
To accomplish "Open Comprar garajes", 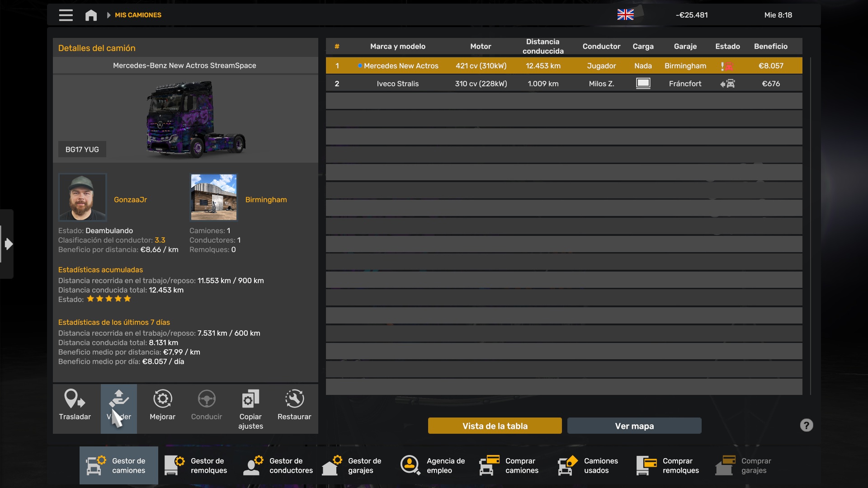I will (748, 465).
